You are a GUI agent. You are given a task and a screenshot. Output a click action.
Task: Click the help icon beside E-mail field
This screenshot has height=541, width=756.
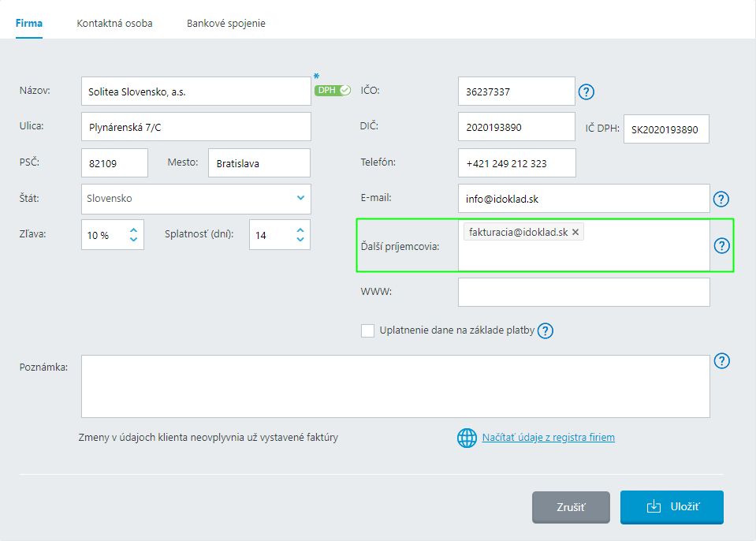[721, 200]
